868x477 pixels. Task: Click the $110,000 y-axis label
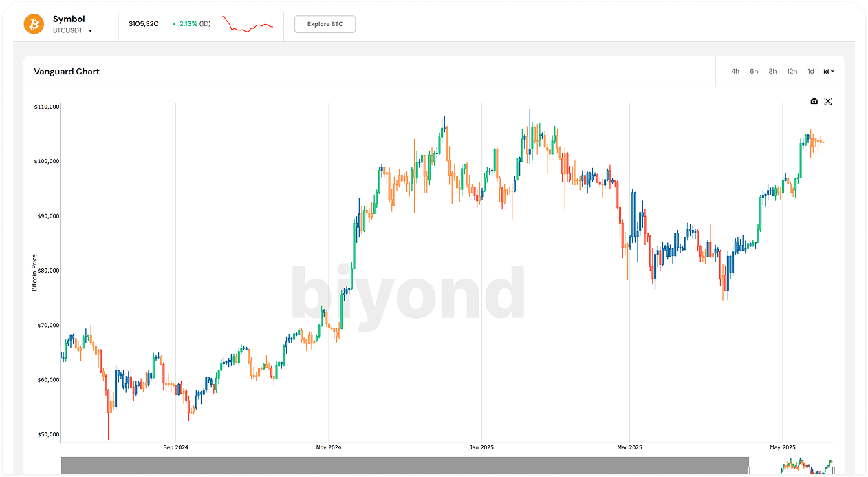(x=46, y=107)
